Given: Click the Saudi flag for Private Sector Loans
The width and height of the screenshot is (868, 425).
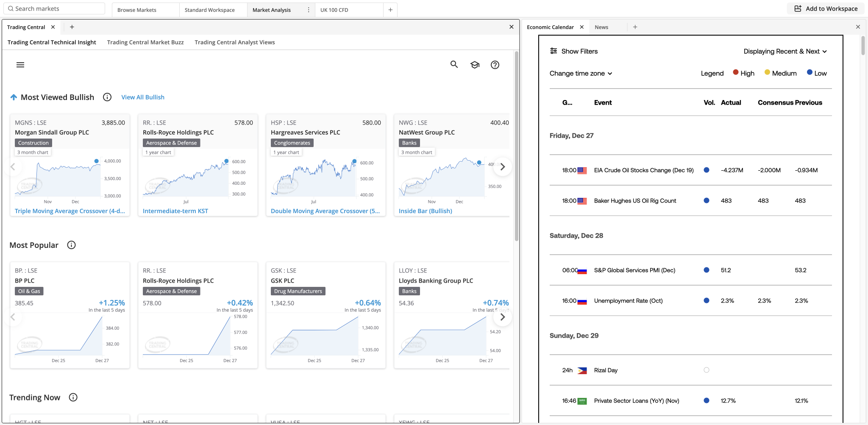Looking at the screenshot, I should [x=582, y=401].
